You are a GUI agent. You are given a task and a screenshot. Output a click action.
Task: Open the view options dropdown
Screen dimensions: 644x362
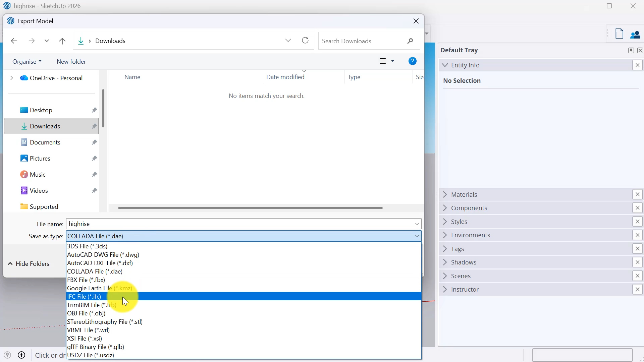[x=393, y=61]
